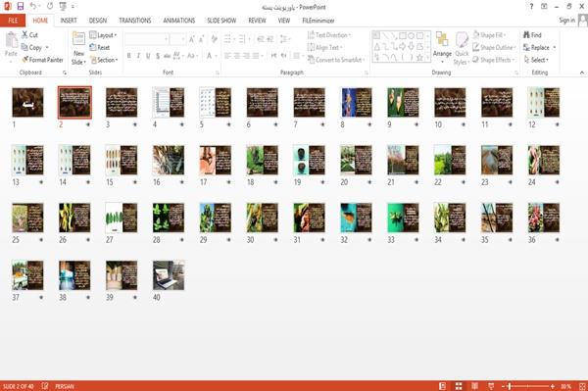Image resolution: width=588 pixels, height=391 pixels.
Task: Open the FILE tab
Action: pos(13,21)
